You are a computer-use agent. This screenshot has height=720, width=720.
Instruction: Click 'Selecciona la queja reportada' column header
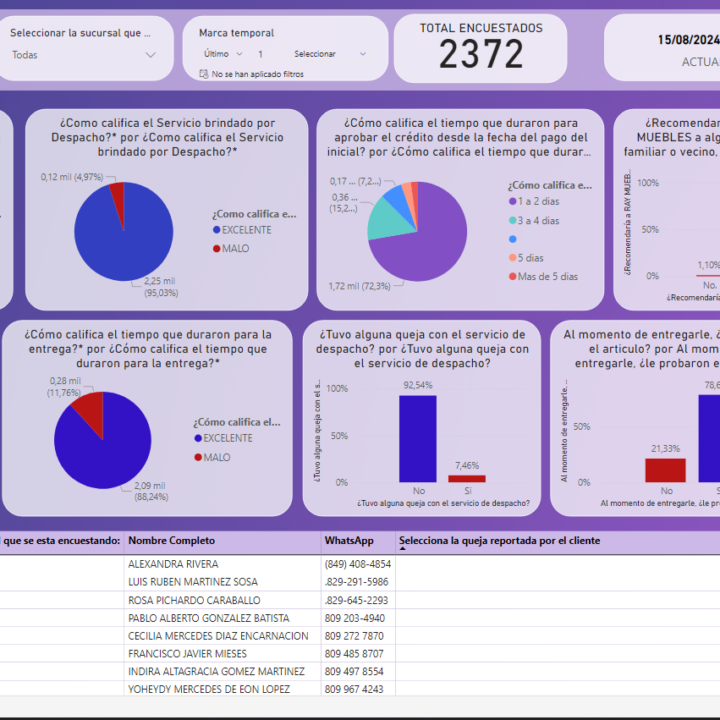pyautogui.click(x=499, y=541)
